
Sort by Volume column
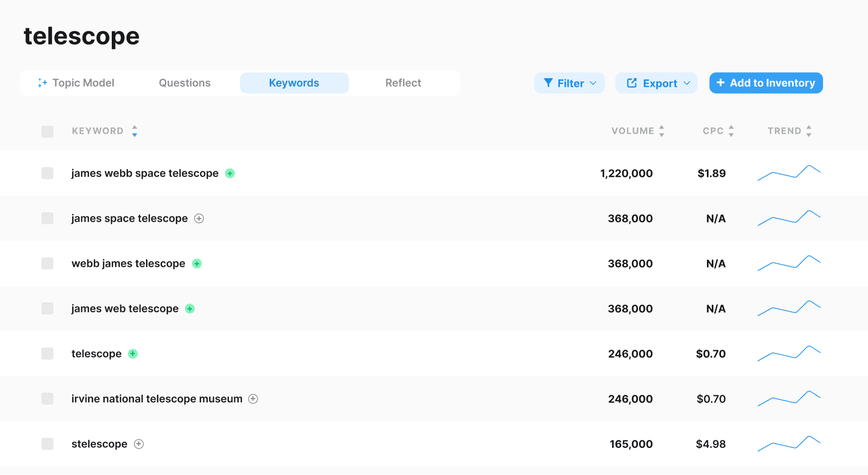(661, 131)
